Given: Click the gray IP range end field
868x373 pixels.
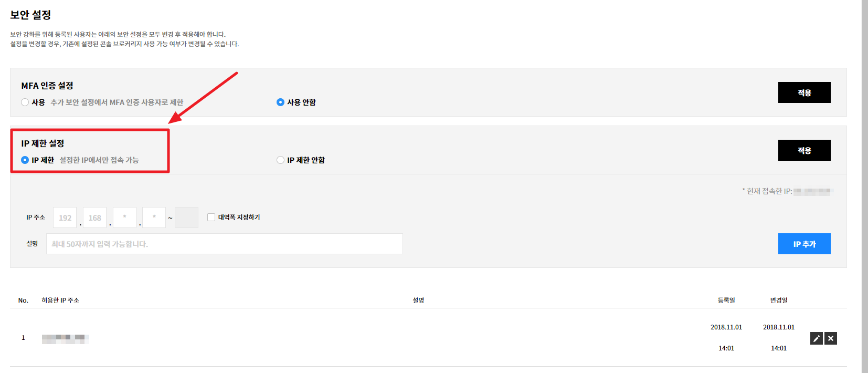Looking at the screenshot, I should coord(186,217).
